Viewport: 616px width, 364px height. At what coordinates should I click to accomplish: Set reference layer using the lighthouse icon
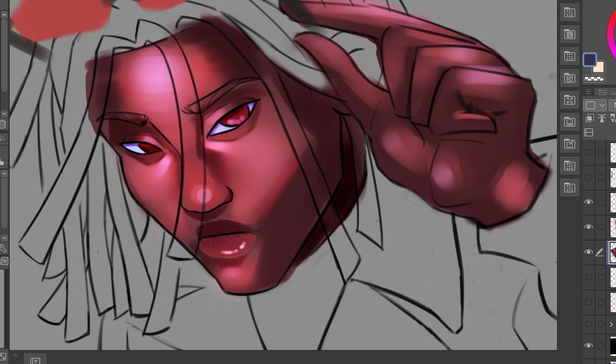601,118
